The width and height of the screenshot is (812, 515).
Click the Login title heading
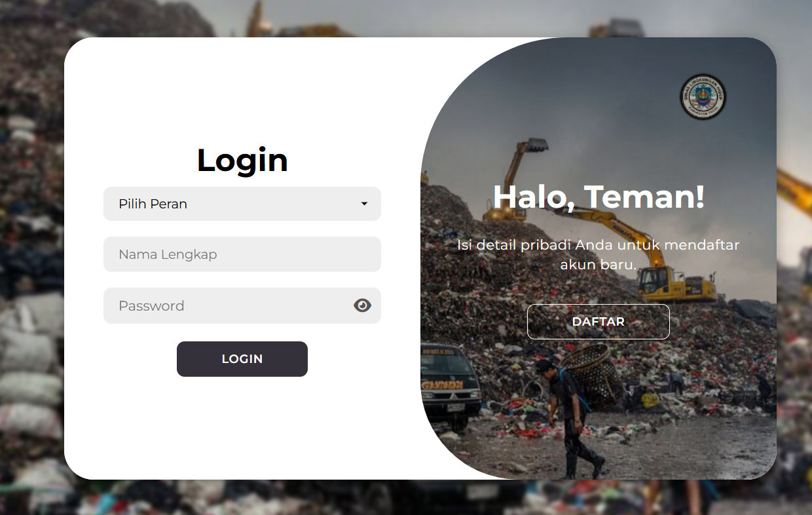[x=242, y=160]
